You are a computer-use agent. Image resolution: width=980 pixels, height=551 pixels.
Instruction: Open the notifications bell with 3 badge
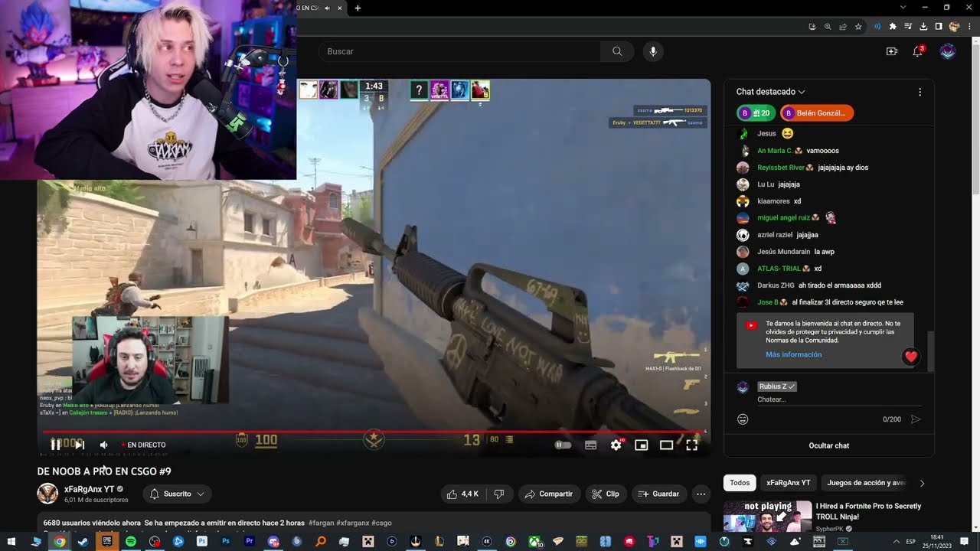pyautogui.click(x=917, y=51)
